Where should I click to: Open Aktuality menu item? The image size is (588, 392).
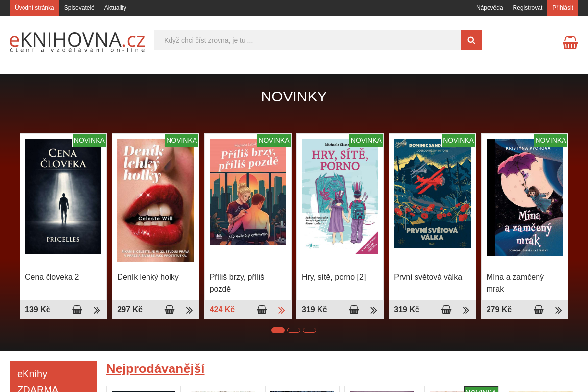click(x=115, y=8)
